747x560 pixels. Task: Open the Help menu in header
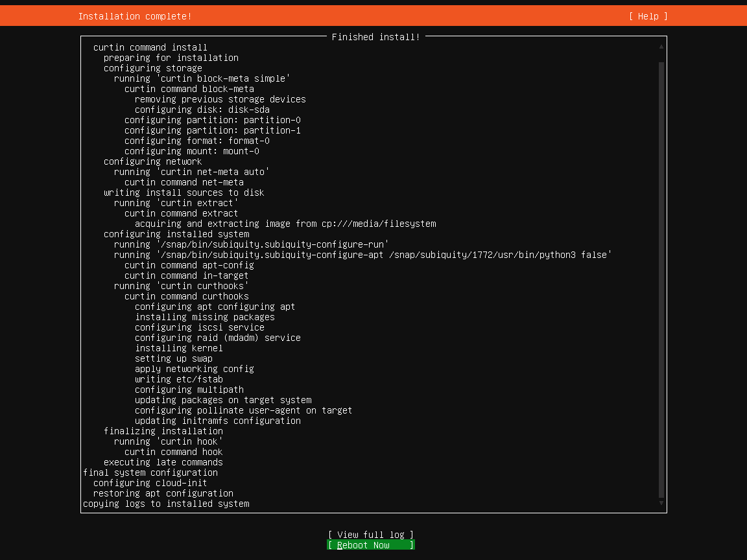[648, 16]
